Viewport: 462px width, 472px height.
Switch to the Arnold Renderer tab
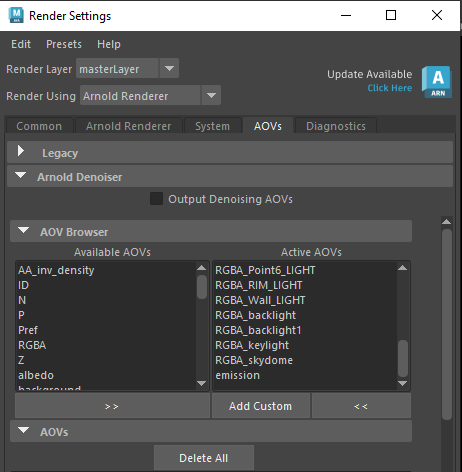tap(129, 126)
